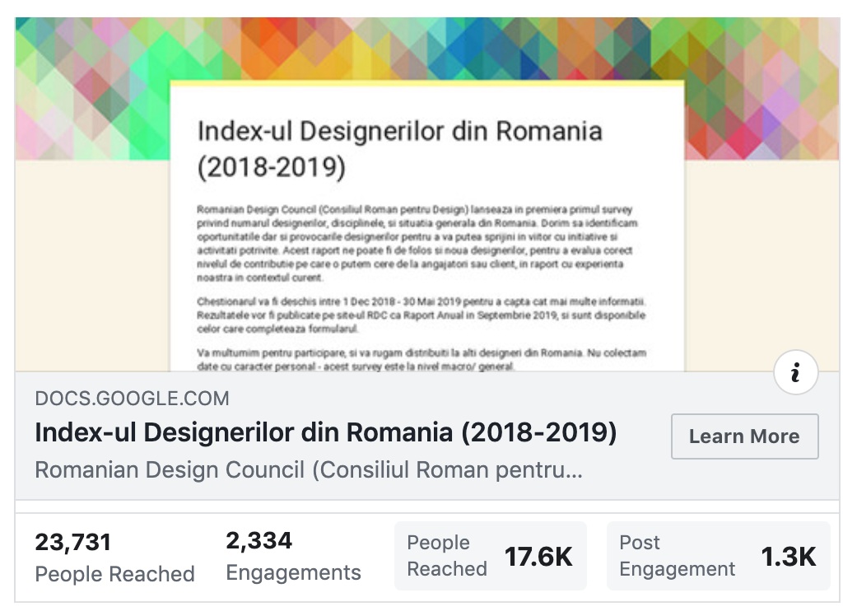Click the round info icon on the preview
The width and height of the screenshot is (857, 616).
[x=796, y=373]
